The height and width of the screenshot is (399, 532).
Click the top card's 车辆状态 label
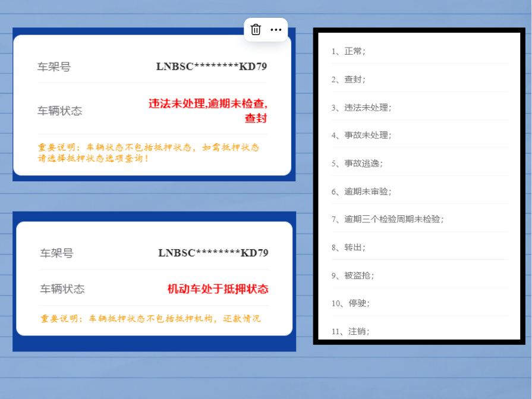click(59, 111)
